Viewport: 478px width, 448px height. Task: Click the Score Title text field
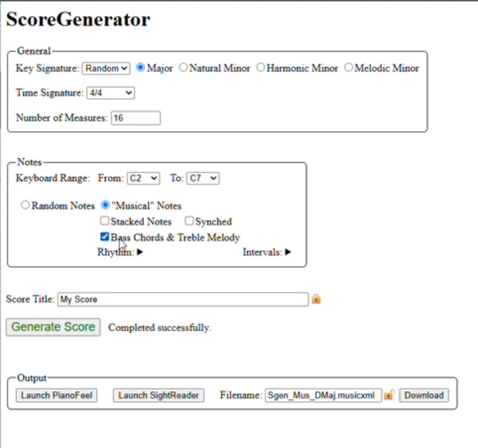183,299
